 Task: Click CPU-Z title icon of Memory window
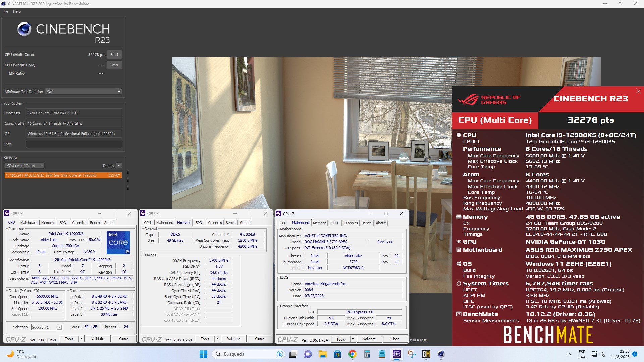(x=143, y=213)
